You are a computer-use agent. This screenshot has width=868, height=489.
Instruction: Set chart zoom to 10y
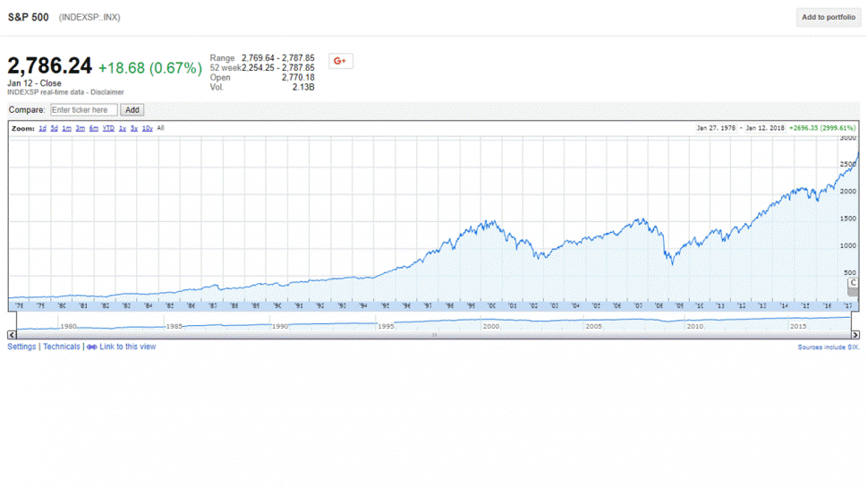pos(148,128)
